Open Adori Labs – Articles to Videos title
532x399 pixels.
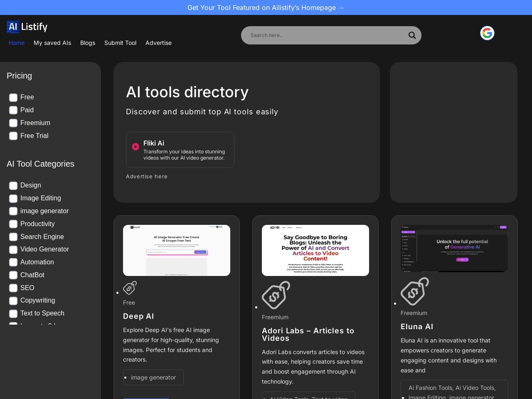click(x=308, y=335)
